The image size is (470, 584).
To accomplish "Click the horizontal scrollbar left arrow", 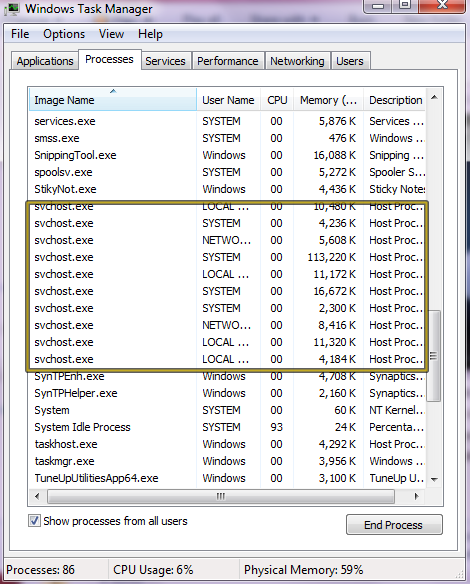I will point(37,496).
